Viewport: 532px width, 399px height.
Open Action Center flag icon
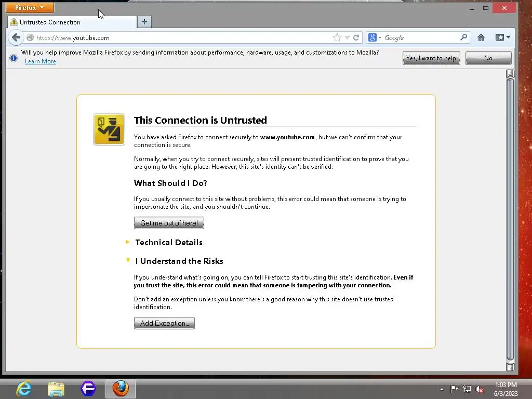[x=454, y=389]
